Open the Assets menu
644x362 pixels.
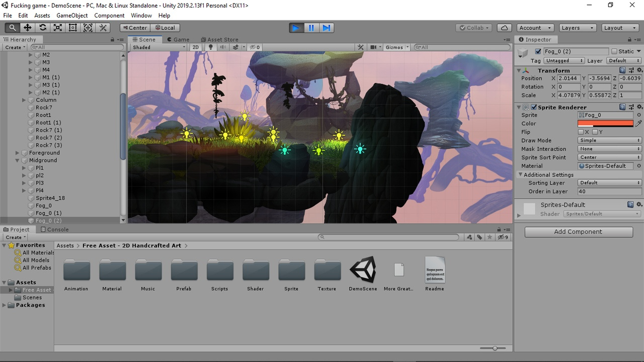point(42,16)
